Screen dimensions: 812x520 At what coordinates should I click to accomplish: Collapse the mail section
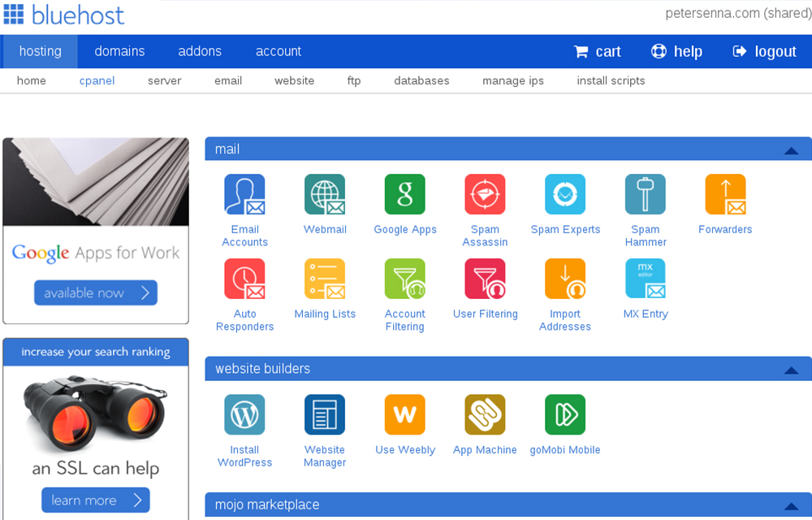tap(791, 150)
